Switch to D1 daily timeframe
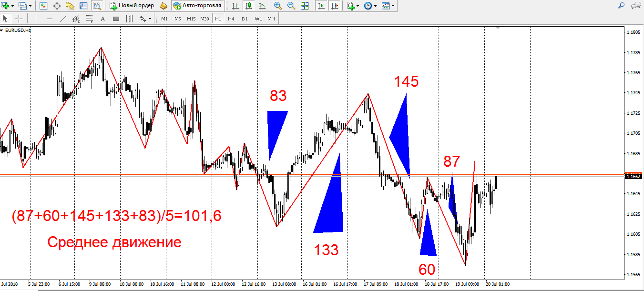Screen dimensions: 644x291 [245, 19]
